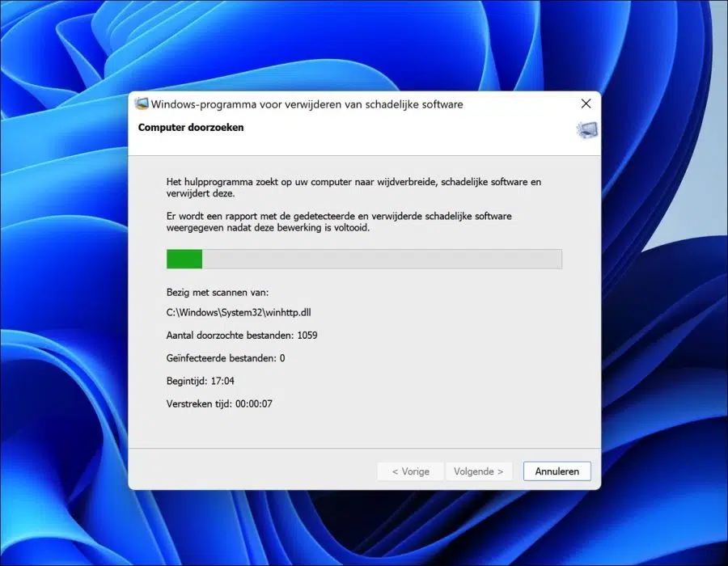This screenshot has width=728, height=566.
Task: Click the 'Computer doorzoeken' heading
Action: coord(191,127)
